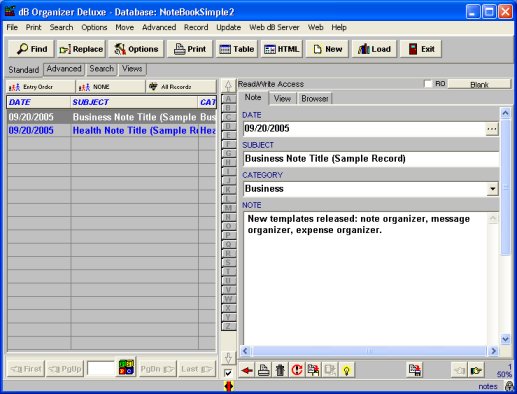Viewport: 517px width, 394px height.
Task: Toggle the checkbox below alphabet index
Action: 228,373
